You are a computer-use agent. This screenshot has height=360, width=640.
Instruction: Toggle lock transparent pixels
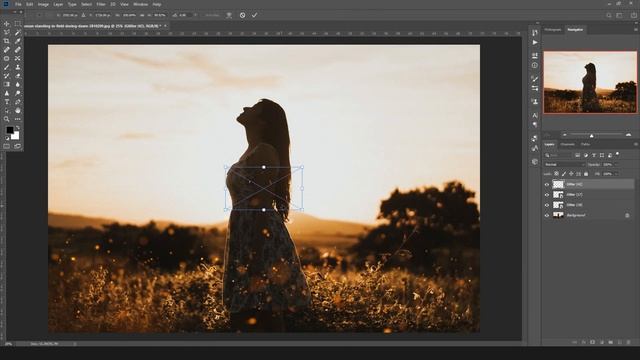pos(556,174)
